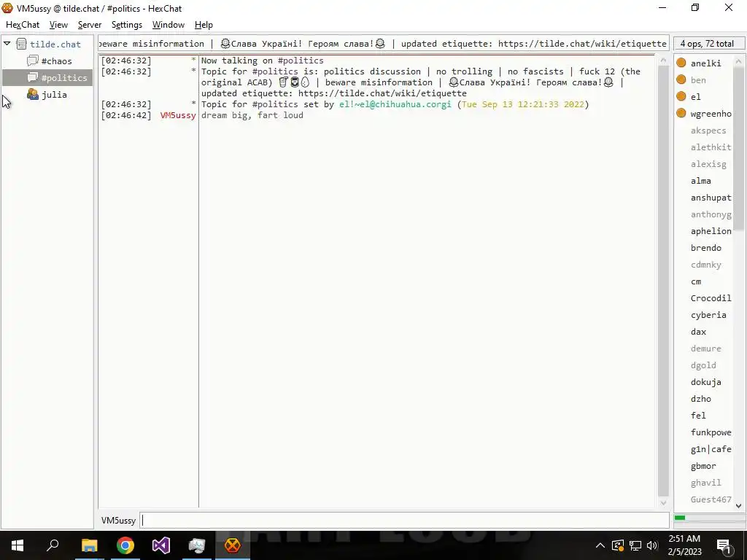Open the Help menu
747x560 pixels.
204,25
